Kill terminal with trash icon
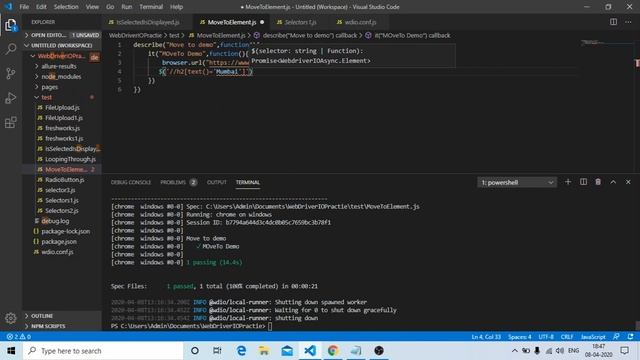This screenshot has height=360, width=640. tap(598, 182)
